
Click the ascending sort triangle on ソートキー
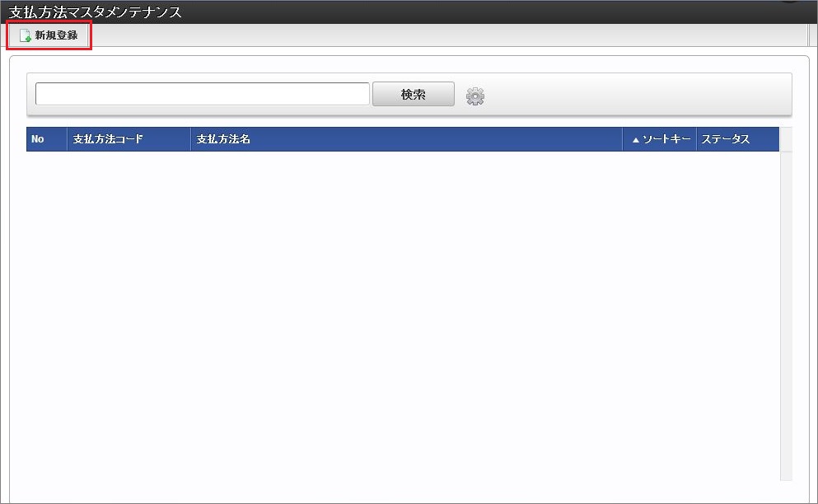tap(635, 140)
